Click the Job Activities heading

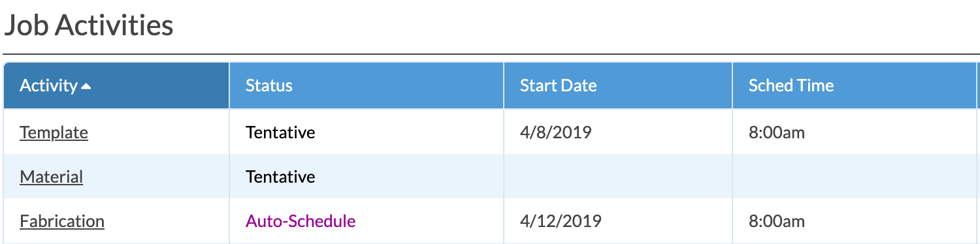89,25
